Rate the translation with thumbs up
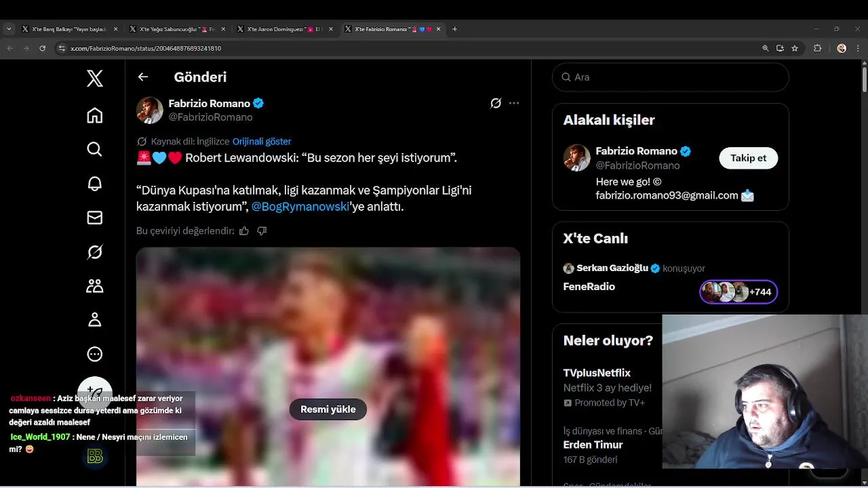868x488 pixels. coord(244,231)
